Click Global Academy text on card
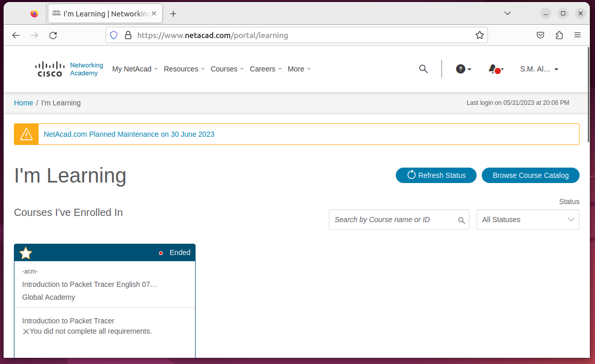This screenshot has width=595, height=364. (x=48, y=297)
